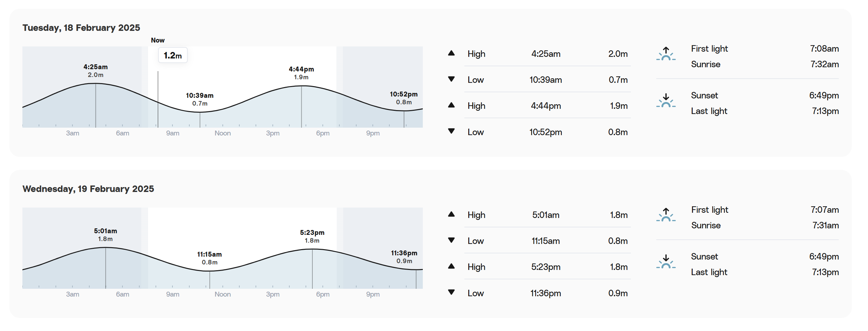Click the down triangle beside Wednesday 11:15am Low
Viewport: 868px width, 331px height.
coord(451,240)
